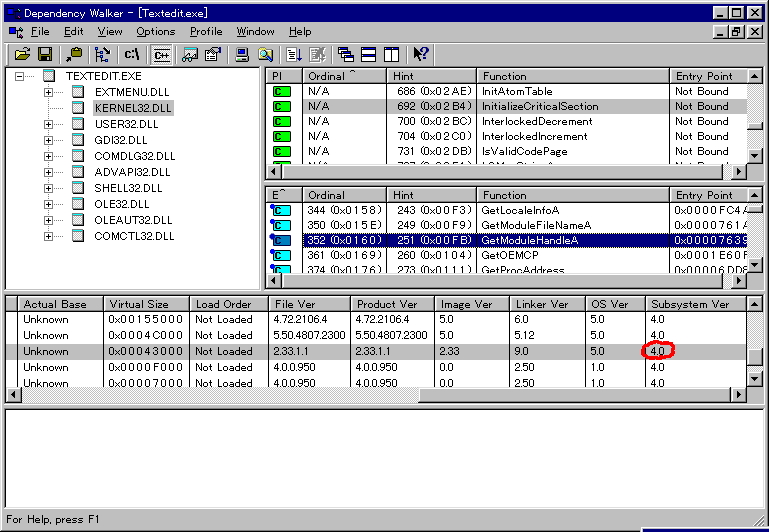
Task: Expand the USER32.DLL tree node
Action: pos(48,124)
